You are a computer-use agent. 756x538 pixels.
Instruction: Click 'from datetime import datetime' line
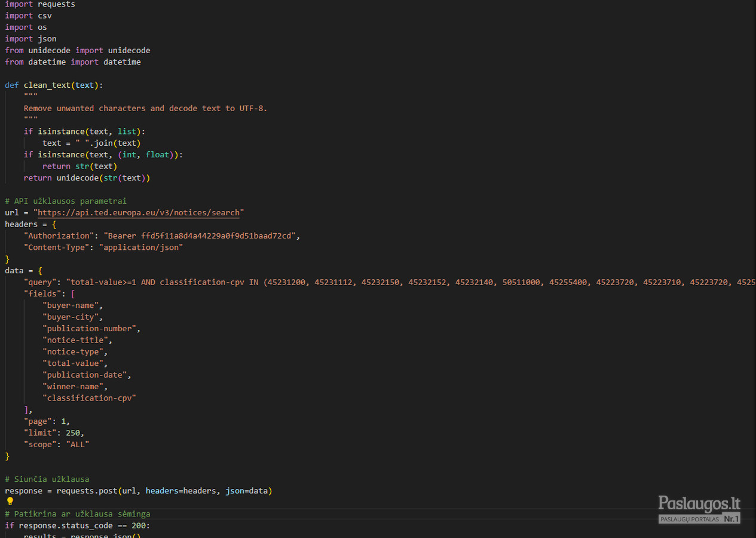pos(73,62)
